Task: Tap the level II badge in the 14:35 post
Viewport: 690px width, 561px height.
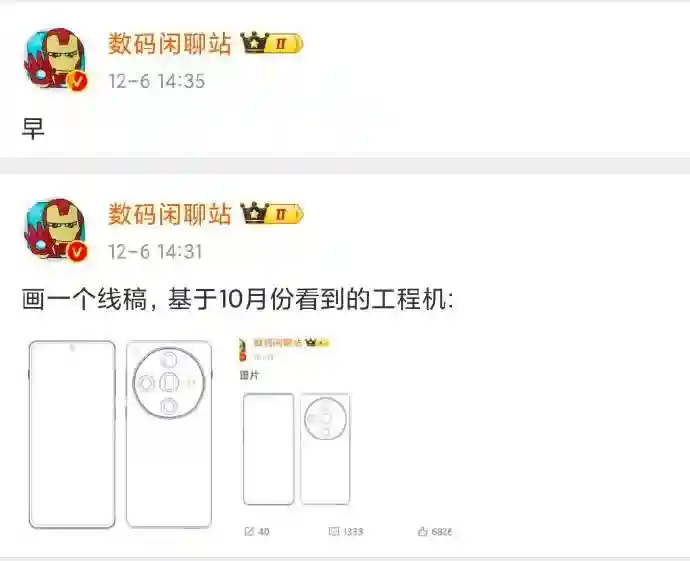Action: click(x=285, y=44)
